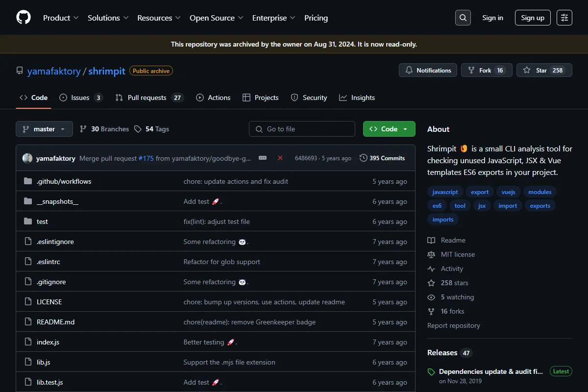Expand the master branch dropdown
The image size is (588, 392).
click(44, 129)
